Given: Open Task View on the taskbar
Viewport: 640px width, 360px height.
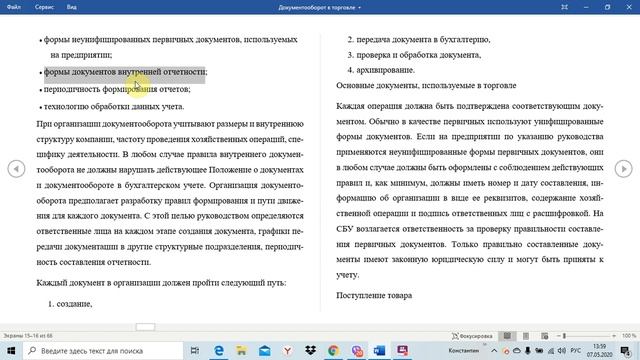Looking at the screenshot, I should (x=195, y=351).
